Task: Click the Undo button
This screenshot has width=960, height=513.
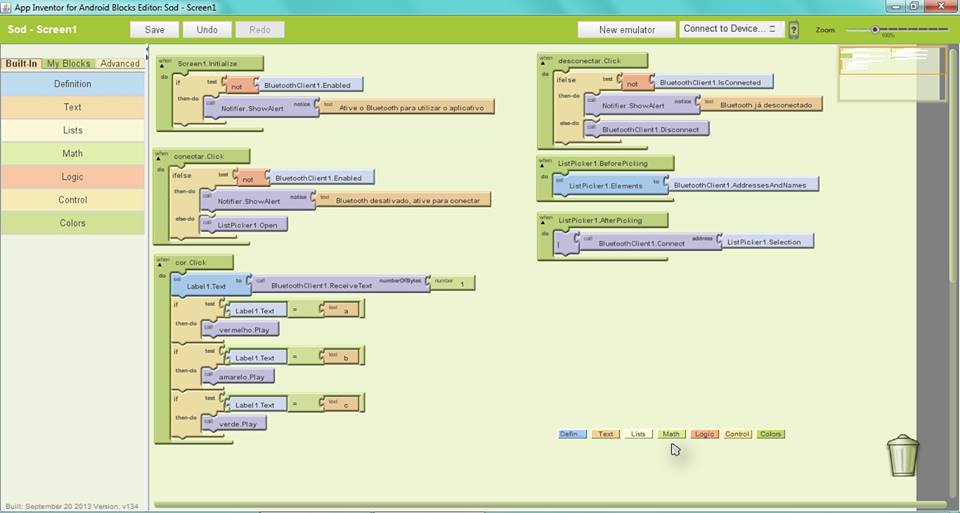Action: [x=207, y=30]
